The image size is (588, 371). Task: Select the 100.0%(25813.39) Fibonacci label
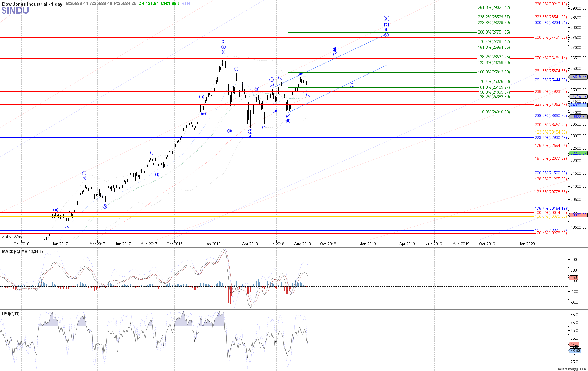tap(494, 72)
